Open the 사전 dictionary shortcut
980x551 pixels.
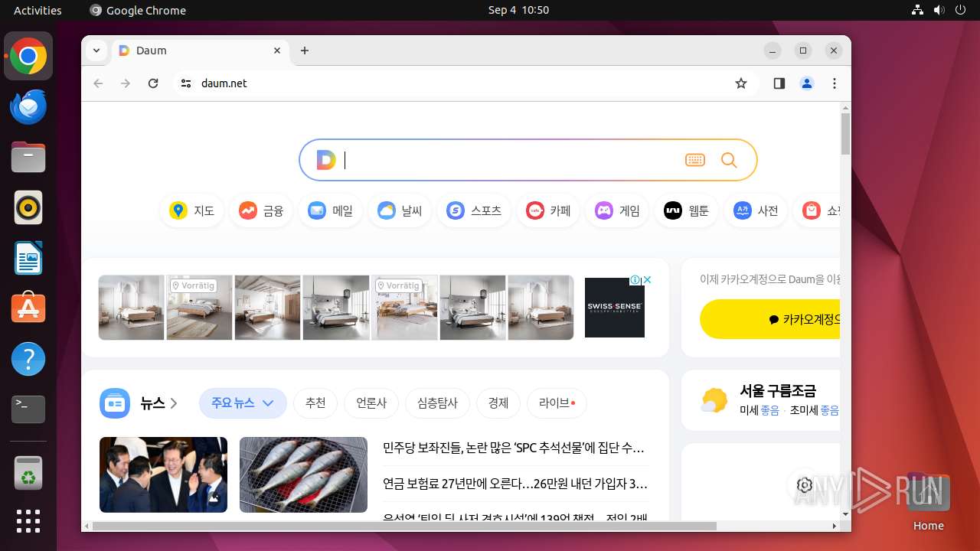point(756,210)
